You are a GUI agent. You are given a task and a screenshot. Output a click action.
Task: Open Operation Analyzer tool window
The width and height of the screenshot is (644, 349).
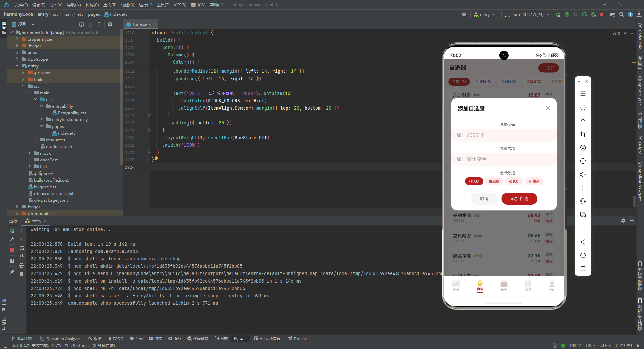(x=60, y=339)
